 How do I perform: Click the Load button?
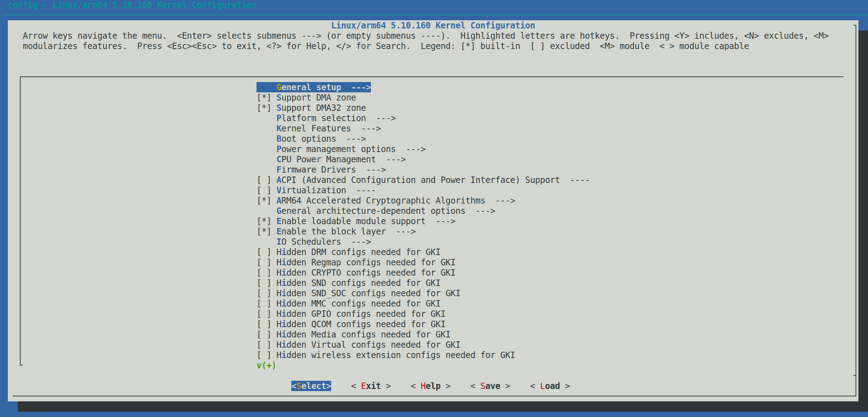[549, 386]
